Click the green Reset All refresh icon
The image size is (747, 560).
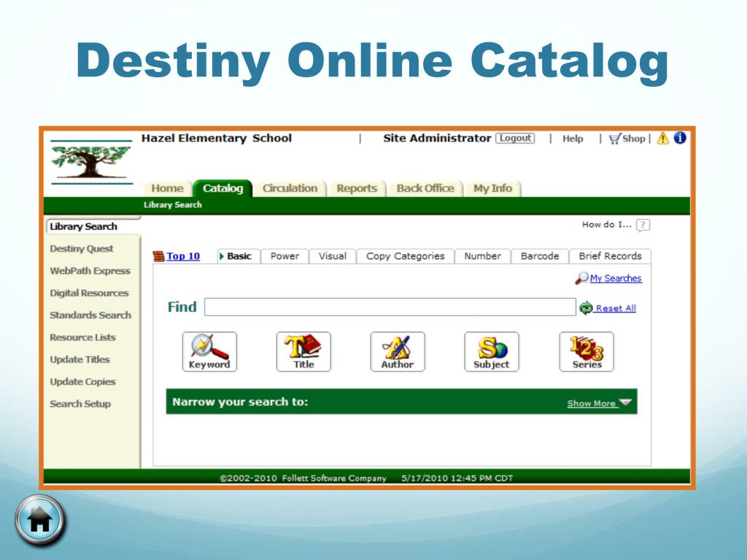point(586,308)
